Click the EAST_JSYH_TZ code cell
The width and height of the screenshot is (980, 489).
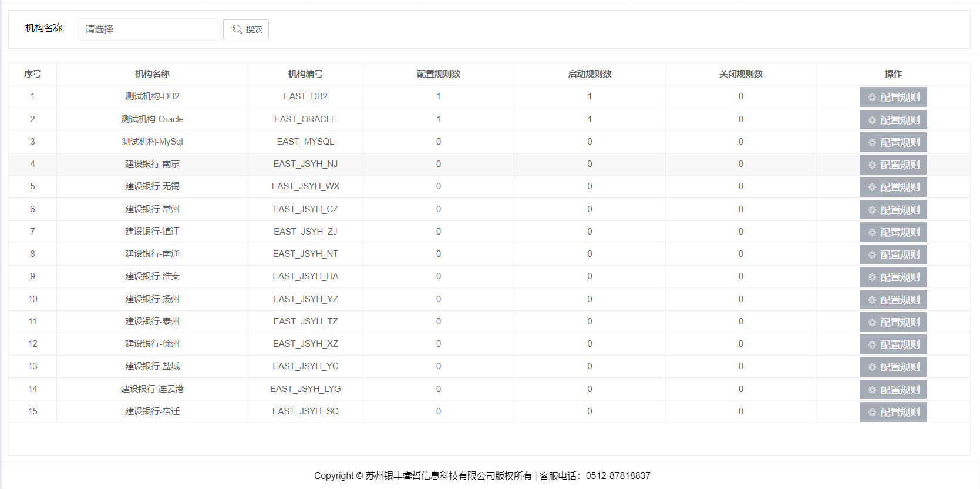(x=305, y=321)
